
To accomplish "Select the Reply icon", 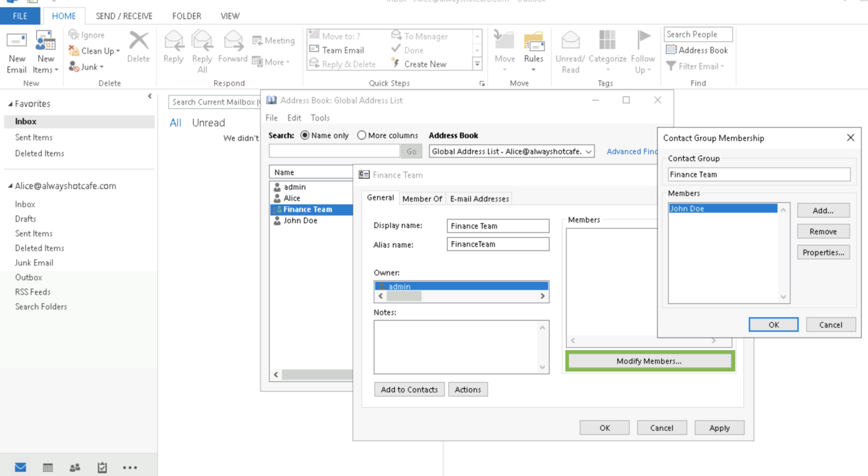I will (x=173, y=50).
